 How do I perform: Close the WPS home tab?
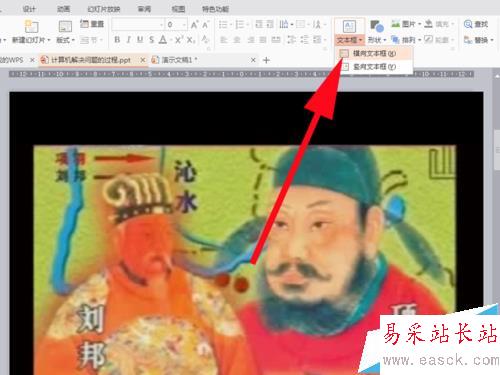click(x=32, y=60)
